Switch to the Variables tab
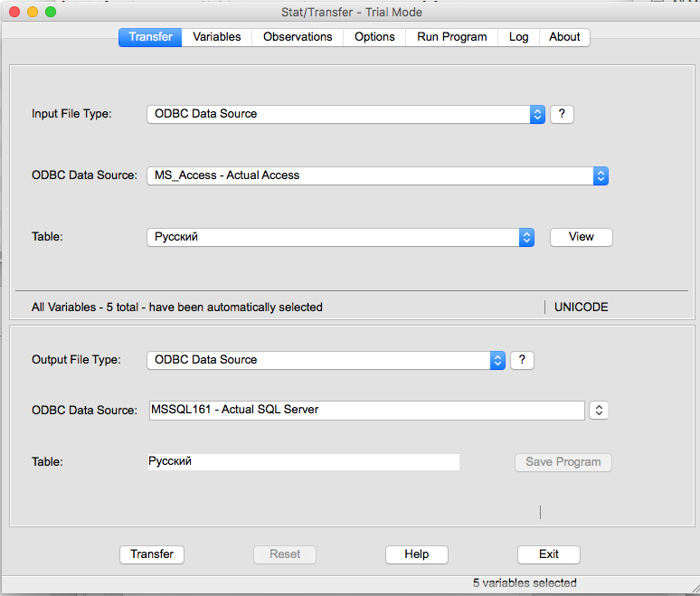 [217, 37]
